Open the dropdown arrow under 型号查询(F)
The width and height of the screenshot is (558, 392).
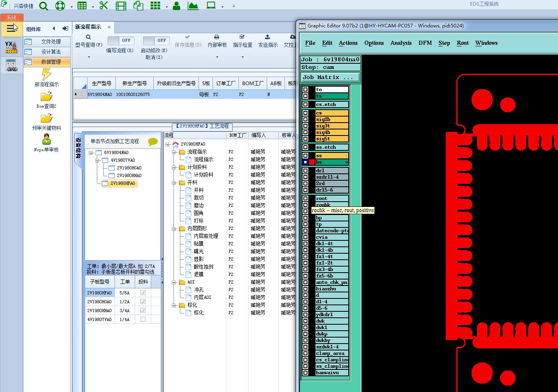coord(89,57)
